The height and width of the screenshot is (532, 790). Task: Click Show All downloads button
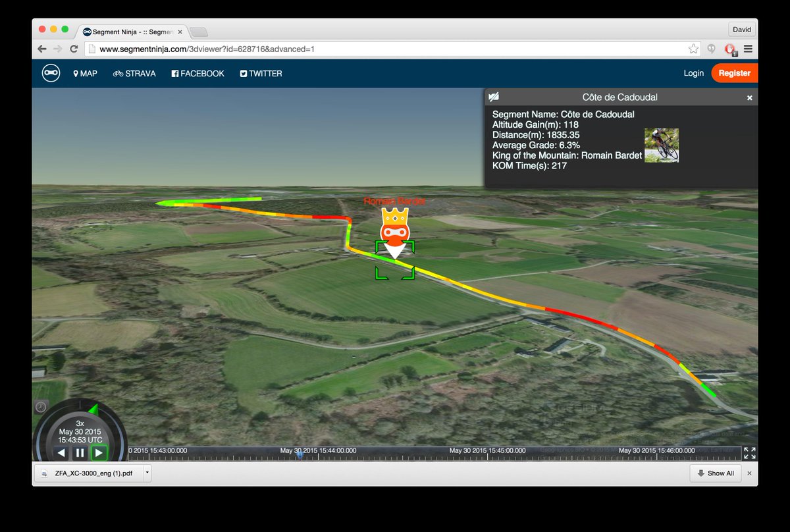pyautogui.click(x=716, y=473)
